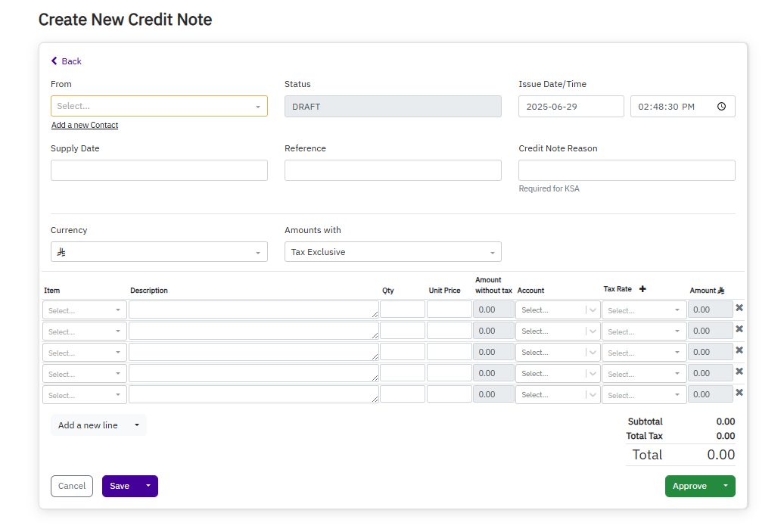Viewport: 784px width, 532px height.
Task: Open the clock icon time picker
Action: (721, 107)
